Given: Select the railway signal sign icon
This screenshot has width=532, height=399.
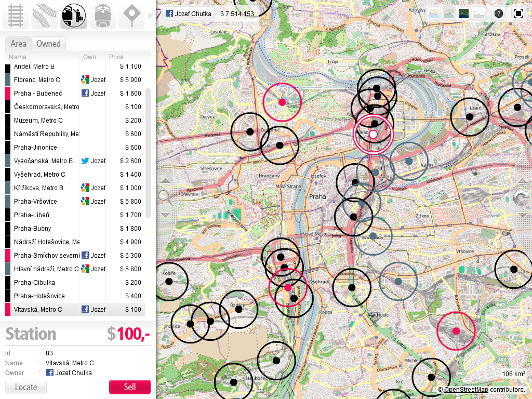Looking at the screenshot, I should 131,16.
